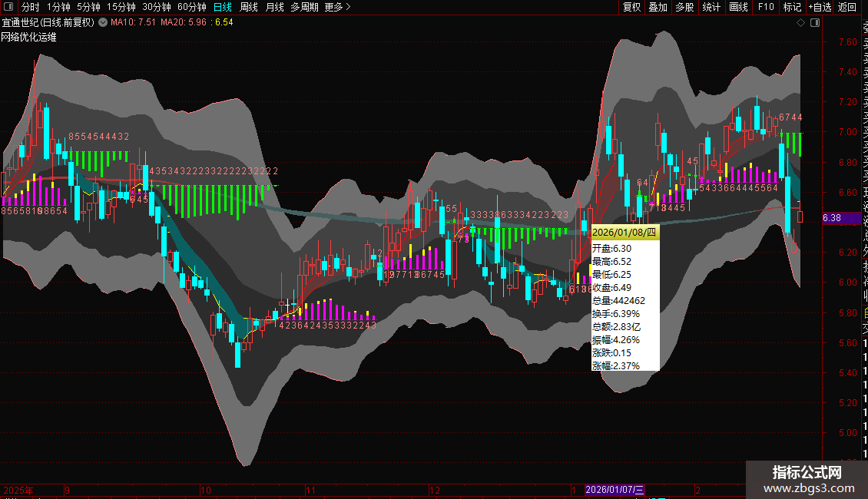The image size is (868, 499).
Task: Switch to the 周线 weekly chart
Action: point(249,7)
